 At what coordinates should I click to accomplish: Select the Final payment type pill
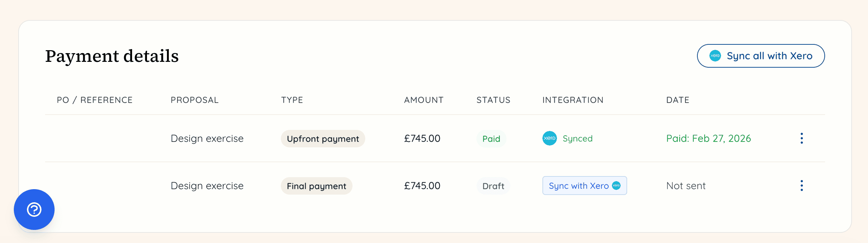coord(316,186)
